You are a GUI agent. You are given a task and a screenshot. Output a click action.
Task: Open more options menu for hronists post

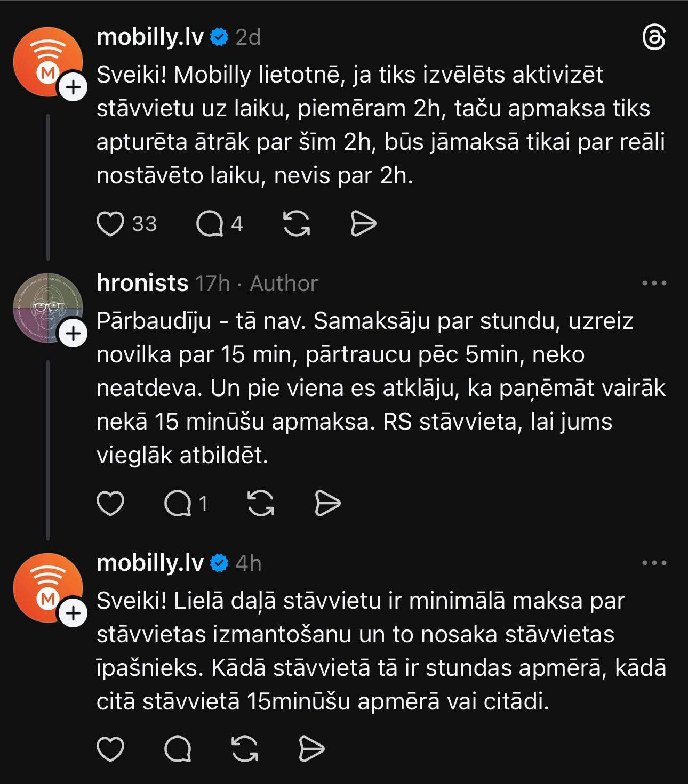click(x=654, y=283)
